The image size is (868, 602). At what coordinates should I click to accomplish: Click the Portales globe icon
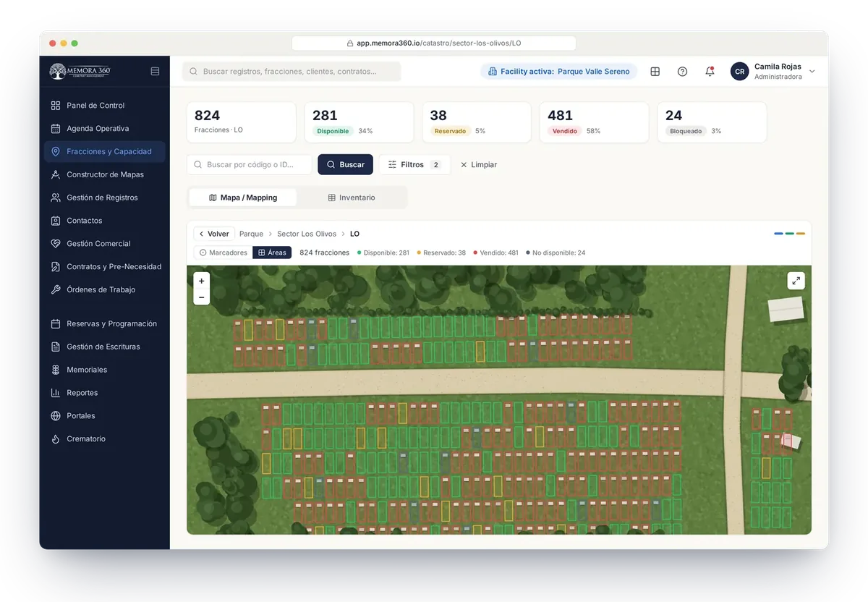pos(56,416)
